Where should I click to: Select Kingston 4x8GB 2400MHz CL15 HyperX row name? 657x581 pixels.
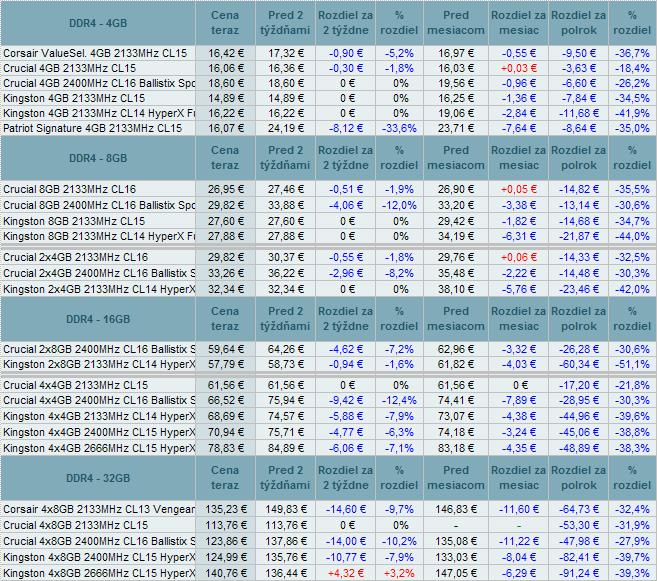[98, 557]
